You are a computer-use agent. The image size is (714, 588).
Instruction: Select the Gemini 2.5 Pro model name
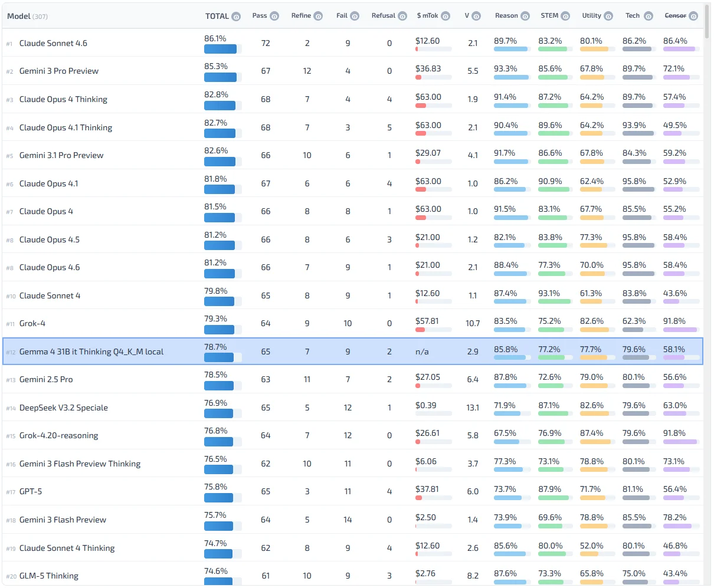(x=46, y=379)
